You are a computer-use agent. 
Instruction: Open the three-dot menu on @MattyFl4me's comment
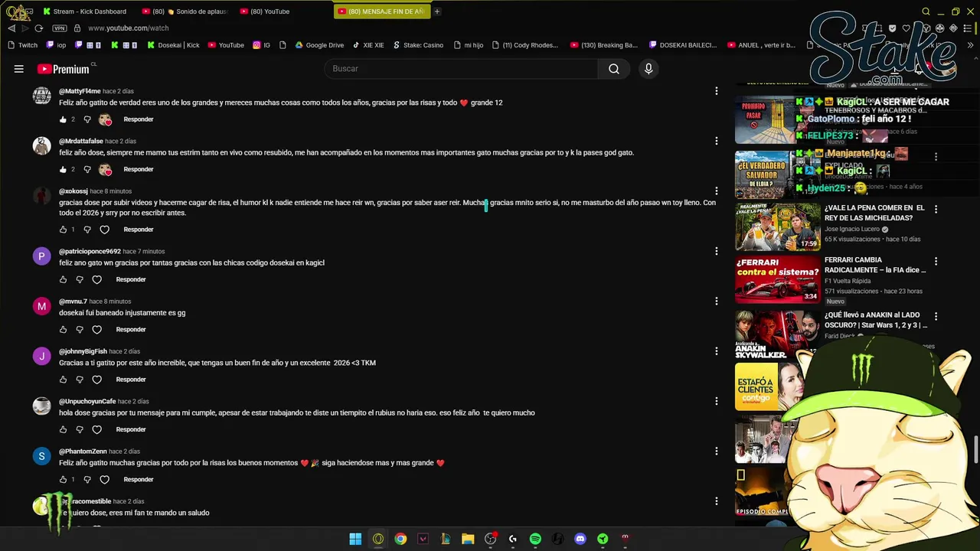point(717,91)
